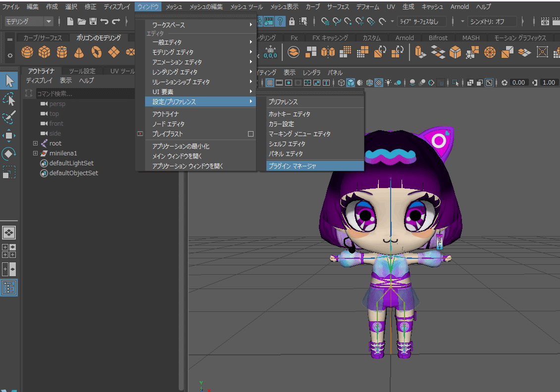This screenshot has height=392, width=560.
Task: Open the ファイル menu in menu bar
Action: tap(11, 7)
